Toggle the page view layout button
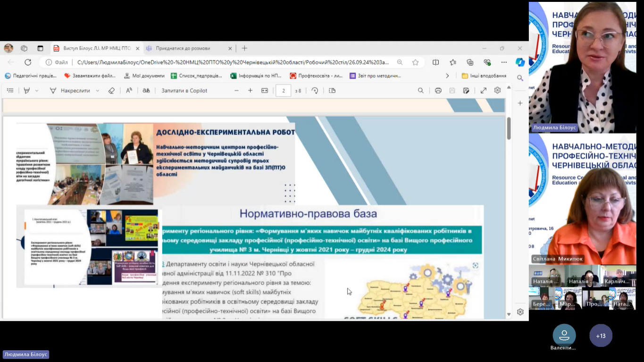This screenshot has height=362, width=644. (x=332, y=91)
